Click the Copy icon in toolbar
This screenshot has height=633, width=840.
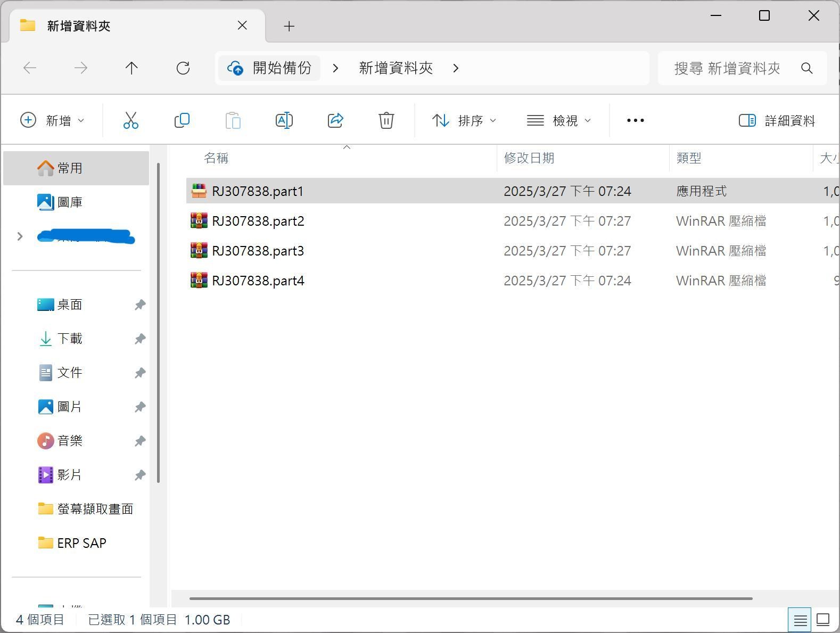tap(182, 120)
